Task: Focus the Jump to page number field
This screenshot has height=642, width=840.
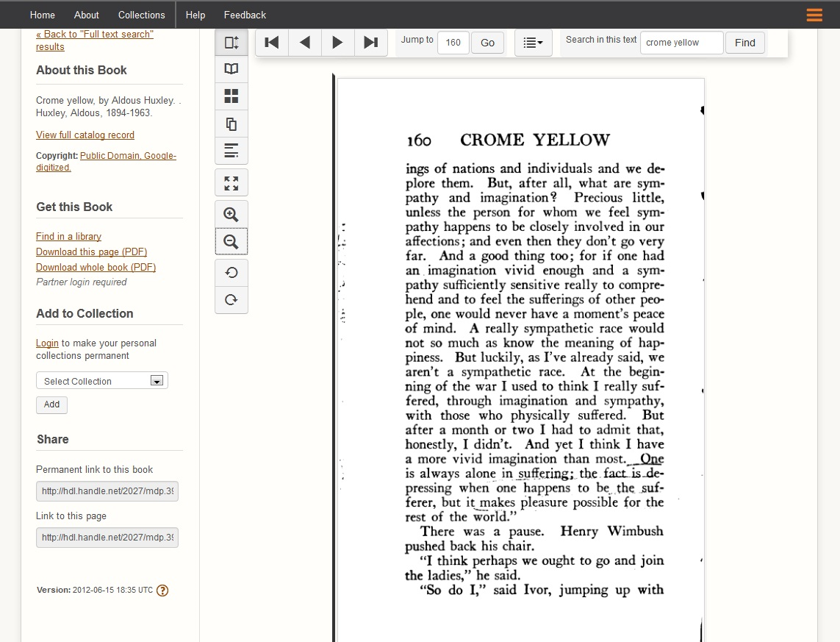Action: point(453,43)
